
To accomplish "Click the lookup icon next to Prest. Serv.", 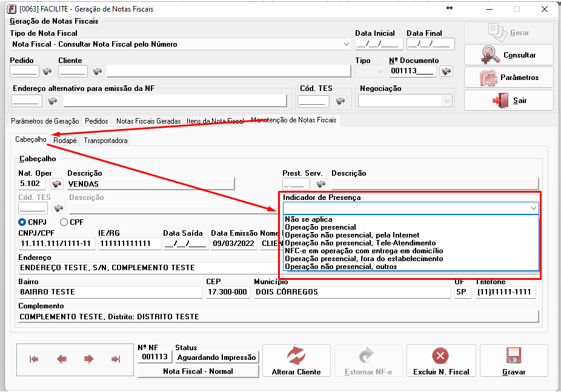I will click(x=320, y=184).
